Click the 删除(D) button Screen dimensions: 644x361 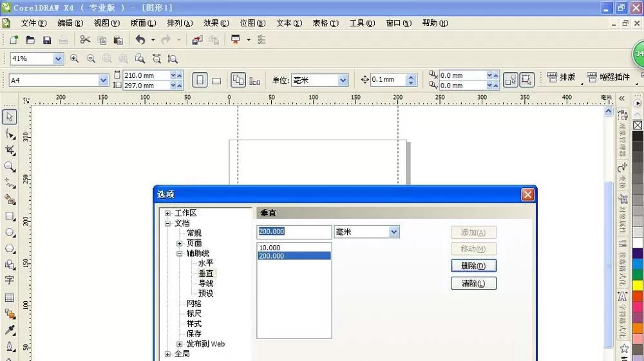pos(473,266)
